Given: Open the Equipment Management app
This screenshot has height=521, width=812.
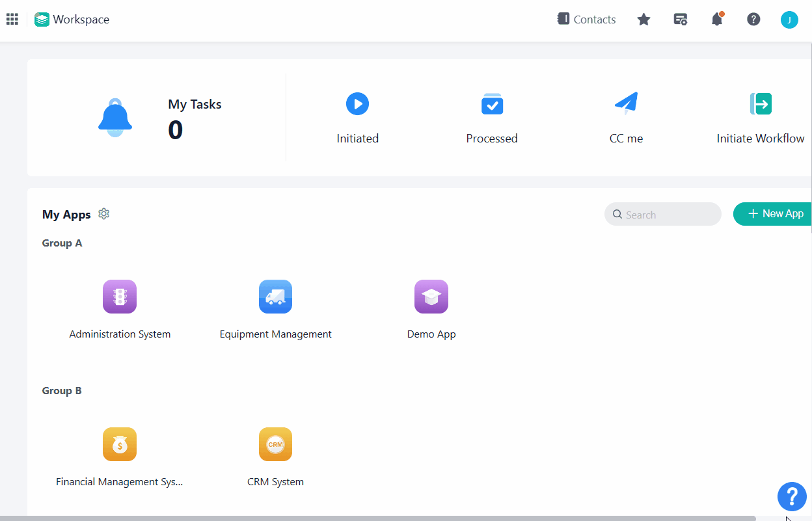Looking at the screenshot, I should tap(275, 297).
